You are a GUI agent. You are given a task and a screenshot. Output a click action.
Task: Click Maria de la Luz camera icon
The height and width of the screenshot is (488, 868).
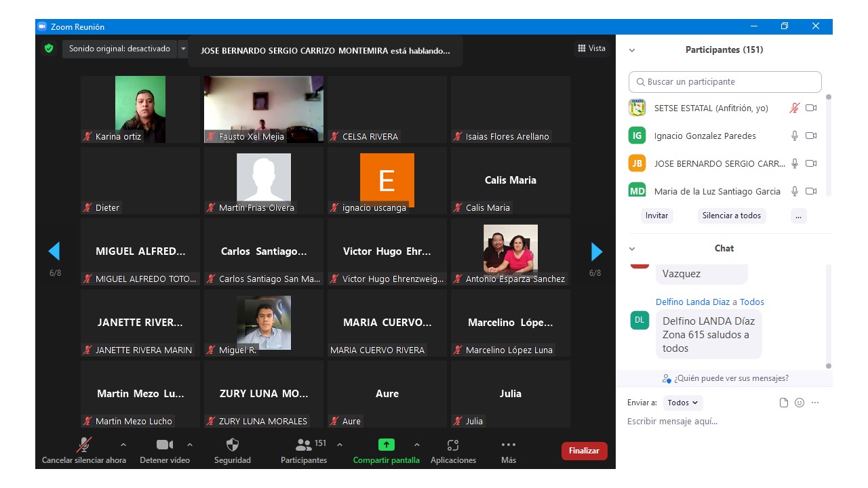tap(811, 191)
